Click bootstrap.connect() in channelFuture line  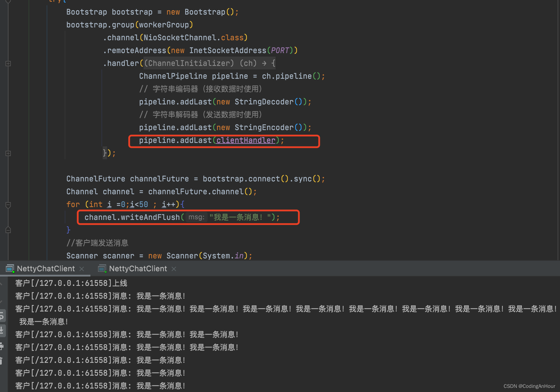click(245, 179)
